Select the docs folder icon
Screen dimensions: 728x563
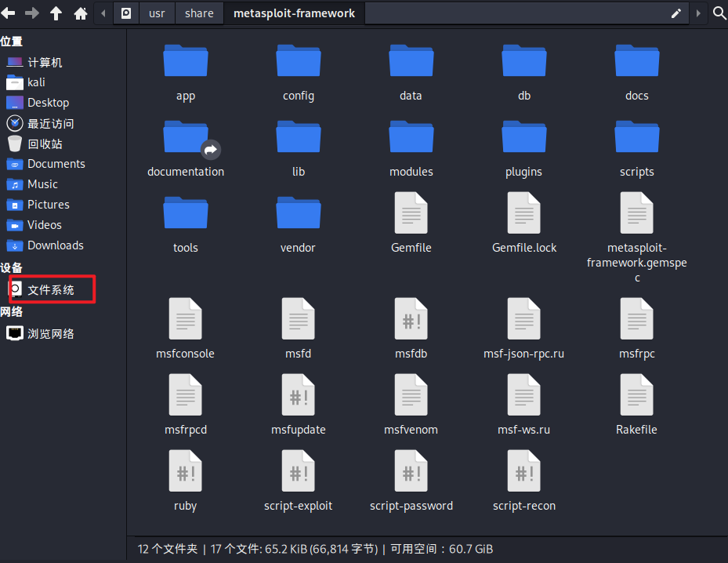[x=637, y=60]
